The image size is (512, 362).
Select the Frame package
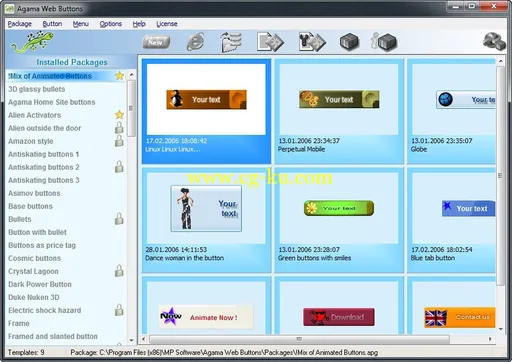(66, 323)
